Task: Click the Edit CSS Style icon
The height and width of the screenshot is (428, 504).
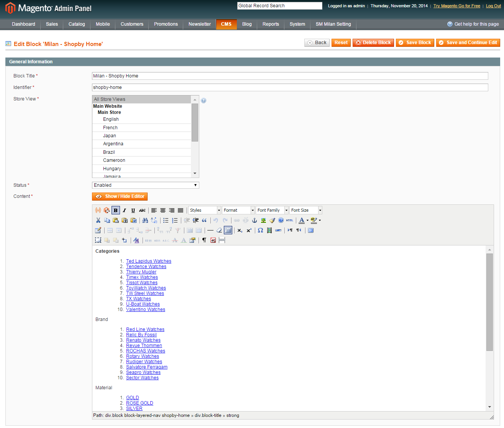Action: [x=136, y=240]
